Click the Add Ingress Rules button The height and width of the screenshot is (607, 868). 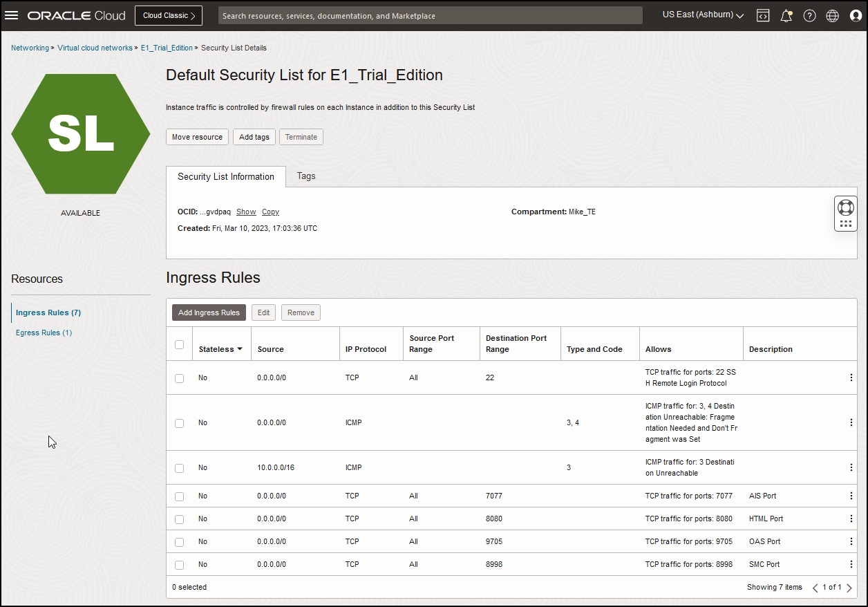(x=208, y=312)
